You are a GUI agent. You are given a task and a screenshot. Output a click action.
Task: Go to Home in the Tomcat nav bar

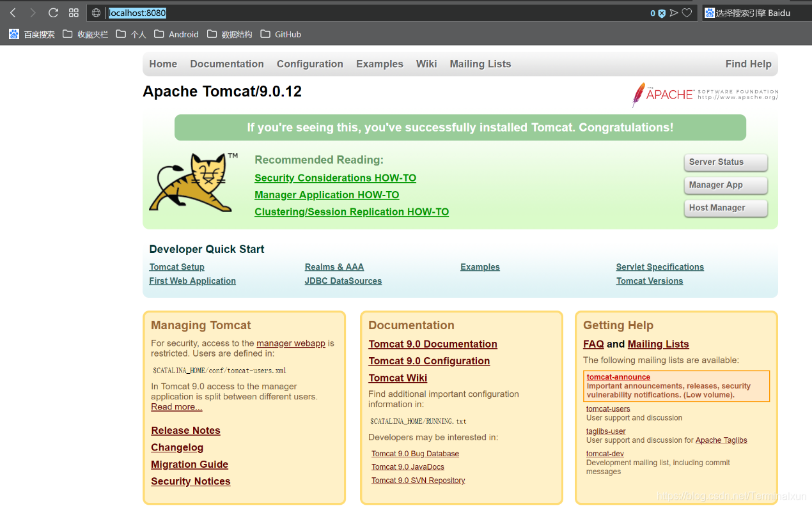(163, 64)
